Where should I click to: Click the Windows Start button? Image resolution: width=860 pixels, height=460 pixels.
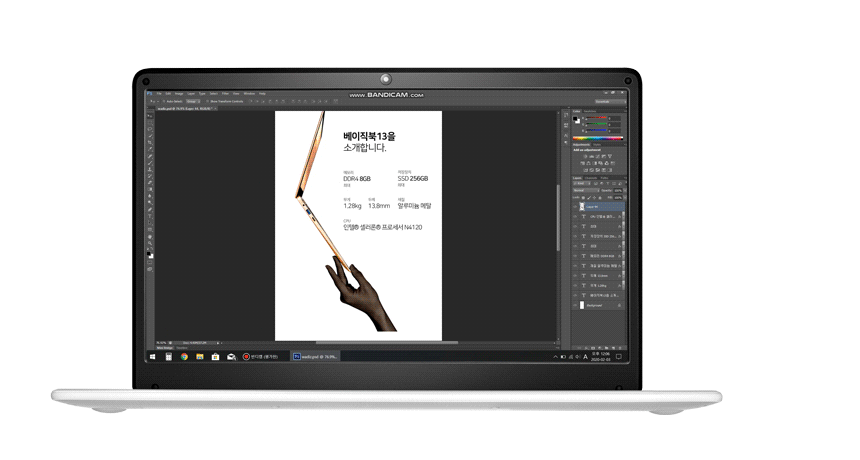(153, 356)
